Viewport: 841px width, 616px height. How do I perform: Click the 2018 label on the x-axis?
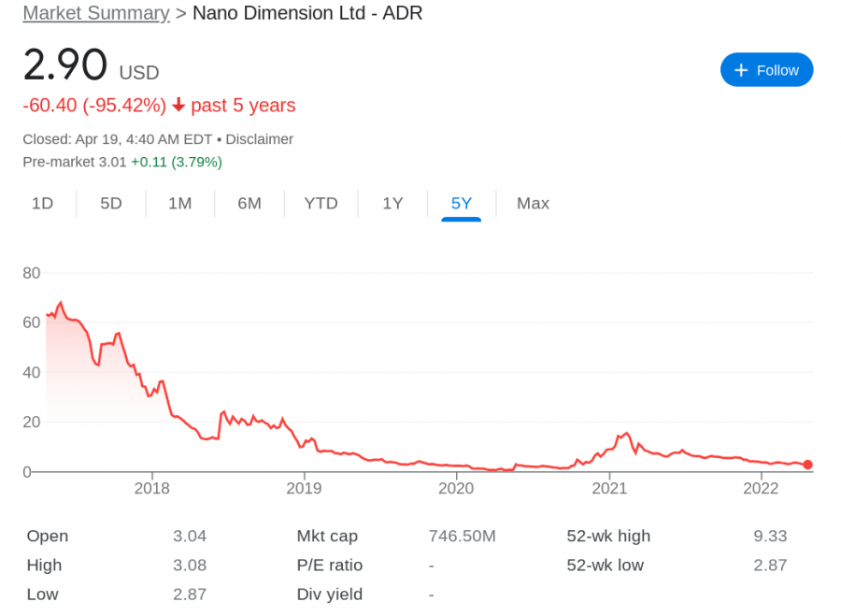coord(151,488)
